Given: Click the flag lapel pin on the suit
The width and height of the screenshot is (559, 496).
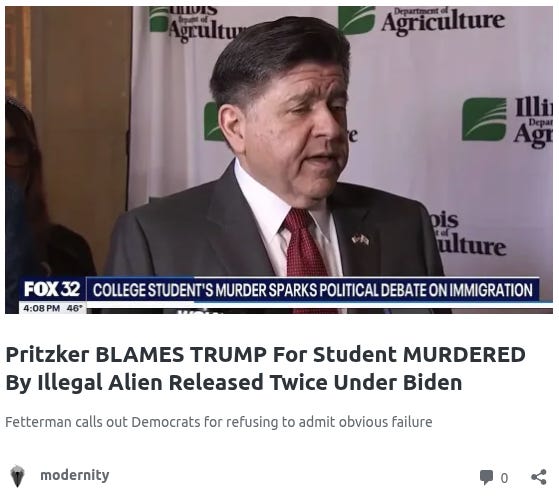Looking at the screenshot, I should 360,240.
